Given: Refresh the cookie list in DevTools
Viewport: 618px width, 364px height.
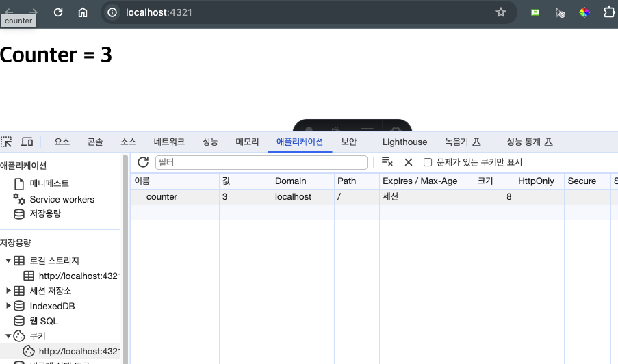Looking at the screenshot, I should 143,162.
